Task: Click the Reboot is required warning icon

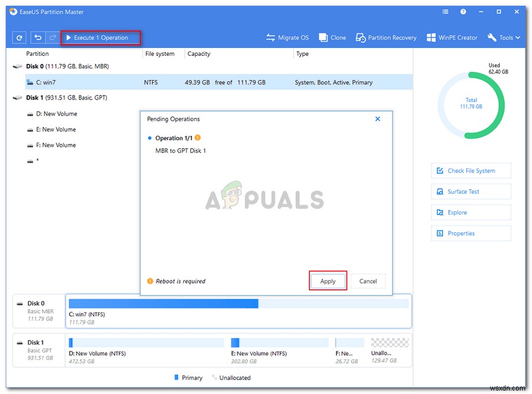Action: [x=150, y=281]
